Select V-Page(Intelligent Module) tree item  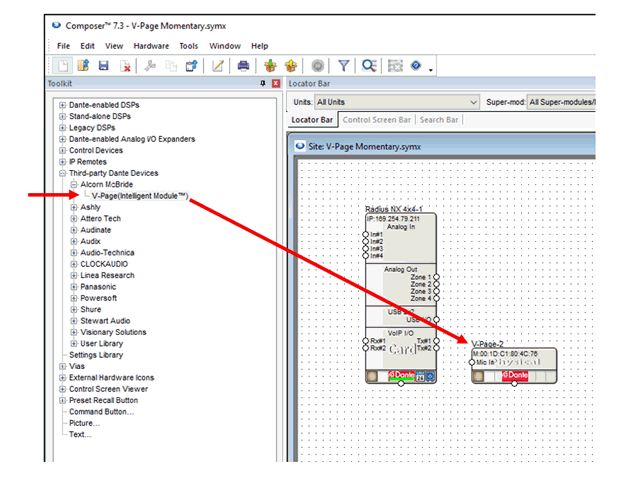click(140, 196)
